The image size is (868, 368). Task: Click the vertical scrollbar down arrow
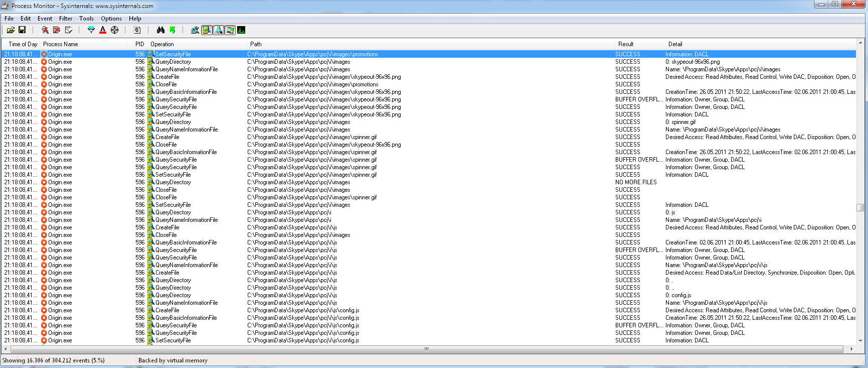coord(860,341)
